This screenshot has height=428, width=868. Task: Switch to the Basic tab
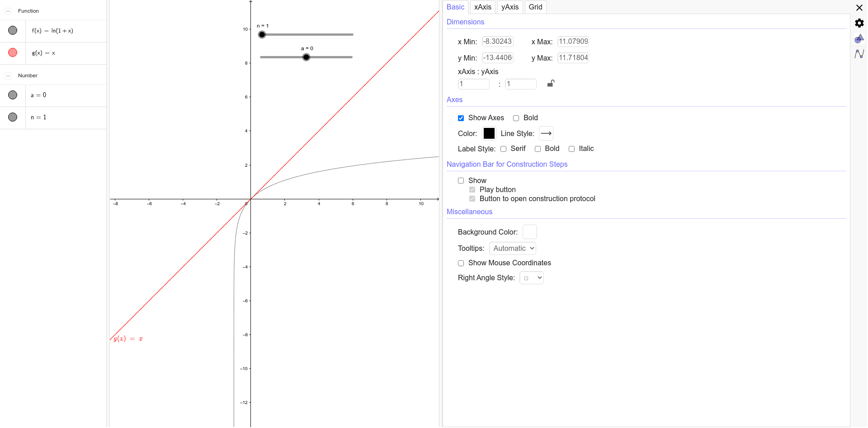pos(455,7)
